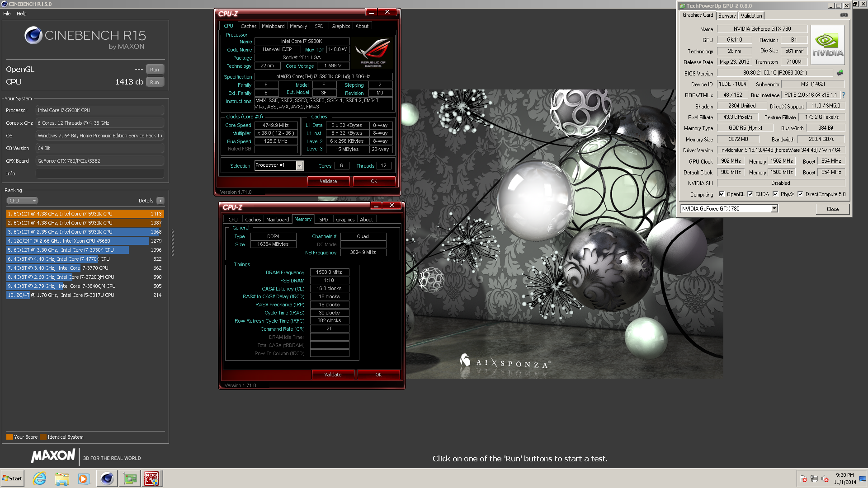868x488 pixels.
Task: Switch to Mainboard tab in upper CPU-Z
Action: tap(274, 26)
